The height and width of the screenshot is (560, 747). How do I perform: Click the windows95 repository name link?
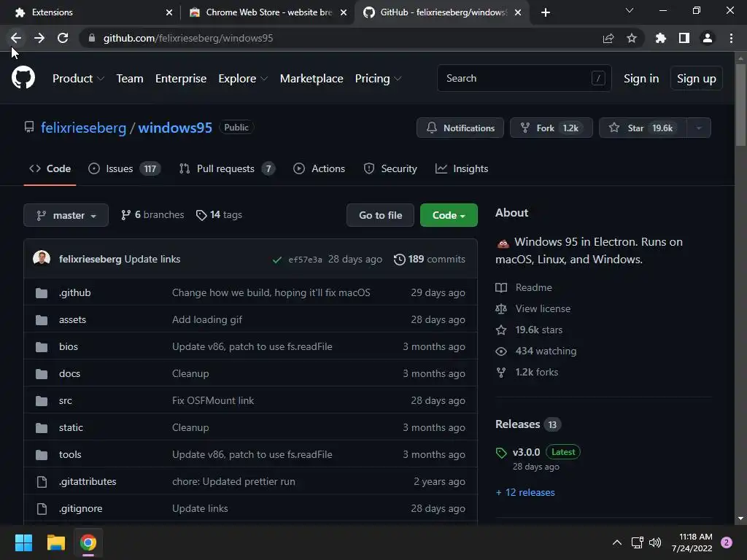[x=175, y=128]
